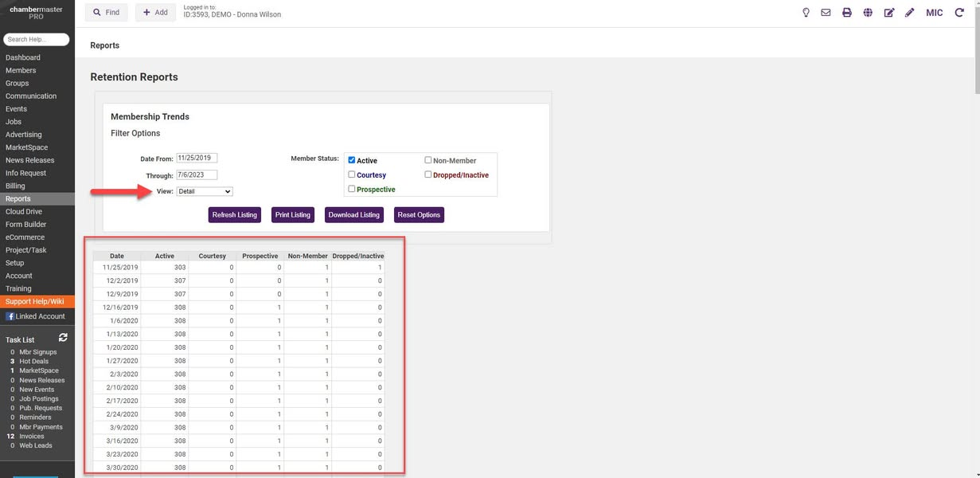Click the lightbulb tips icon
This screenshot has height=478, width=980.
806,13
